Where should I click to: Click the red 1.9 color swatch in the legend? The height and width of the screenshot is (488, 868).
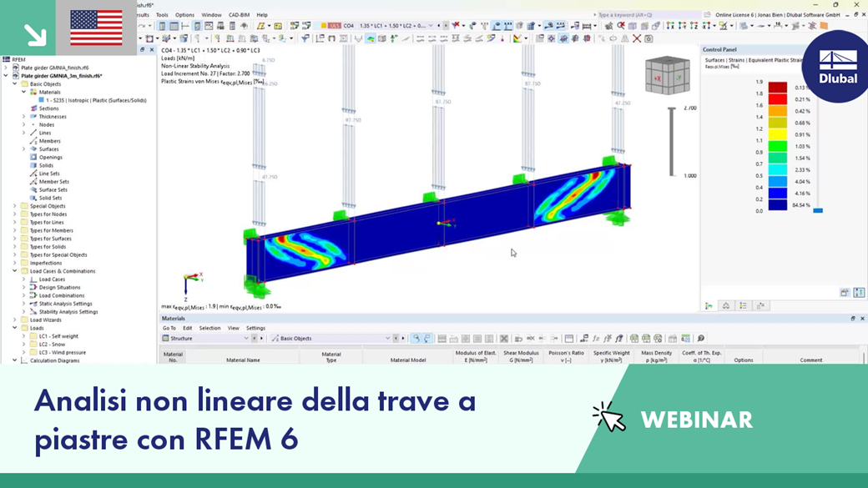(779, 86)
